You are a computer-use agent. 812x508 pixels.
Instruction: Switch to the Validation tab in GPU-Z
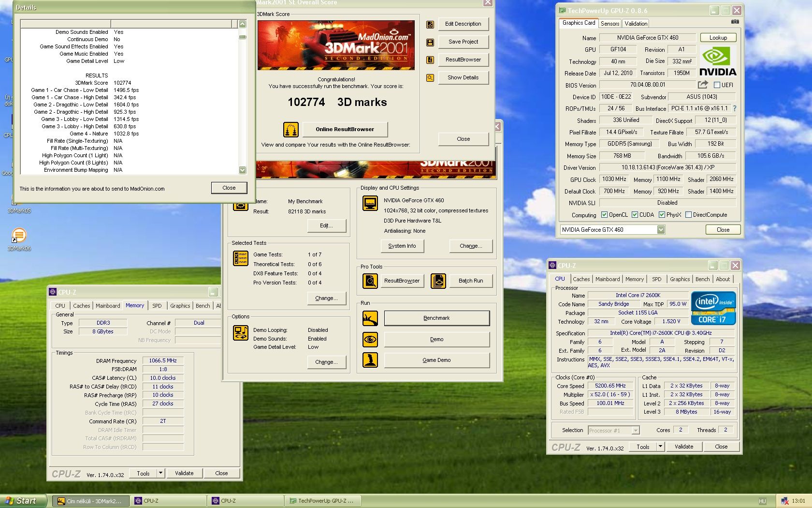pyautogui.click(x=636, y=24)
